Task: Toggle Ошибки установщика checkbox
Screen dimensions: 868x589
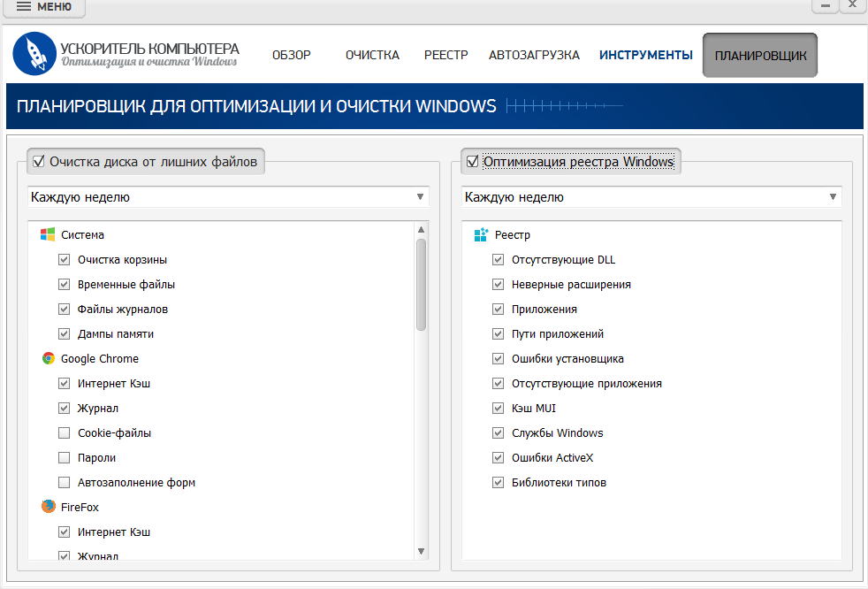Action: click(499, 358)
